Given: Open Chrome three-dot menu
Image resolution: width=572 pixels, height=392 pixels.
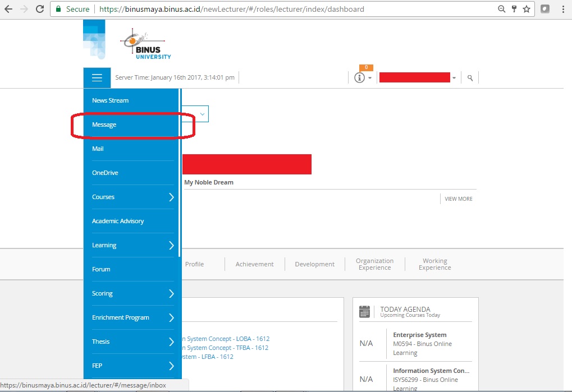Looking at the screenshot, I should coord(563,9).
